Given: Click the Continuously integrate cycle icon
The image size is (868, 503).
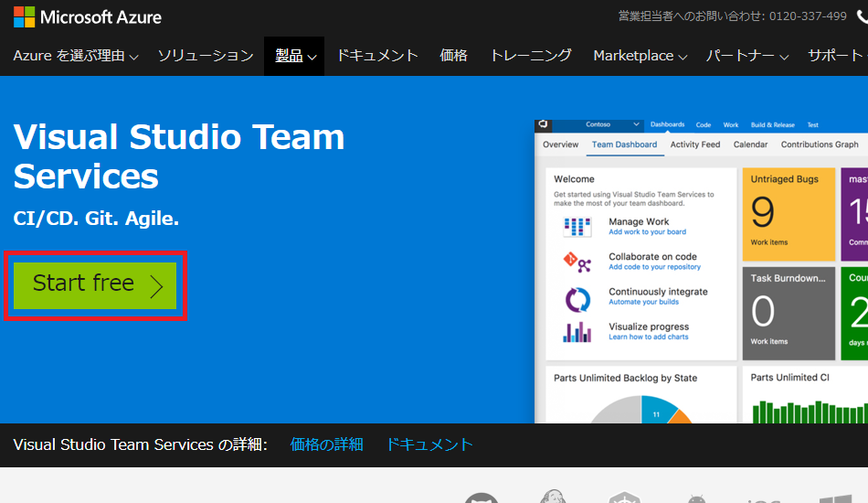Looking at the screenshot, I should click(x=577, y=299).
